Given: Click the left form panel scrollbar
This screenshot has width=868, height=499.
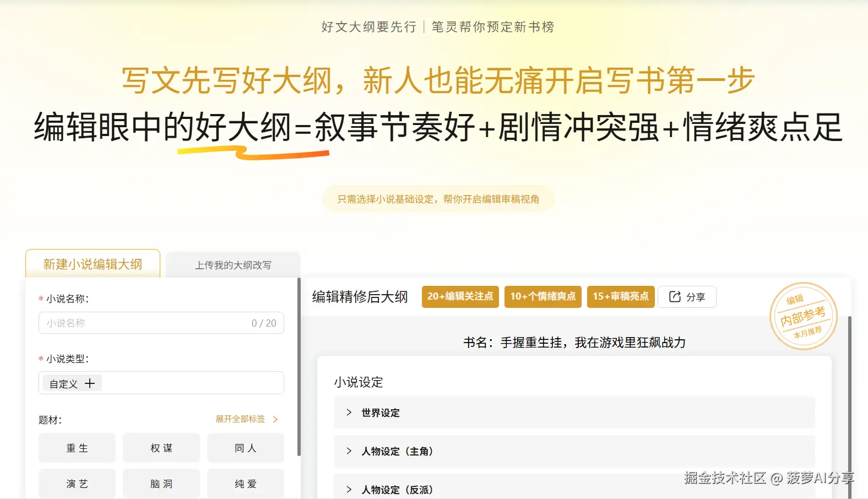Looking at the screenshot, I should (299, 367).
